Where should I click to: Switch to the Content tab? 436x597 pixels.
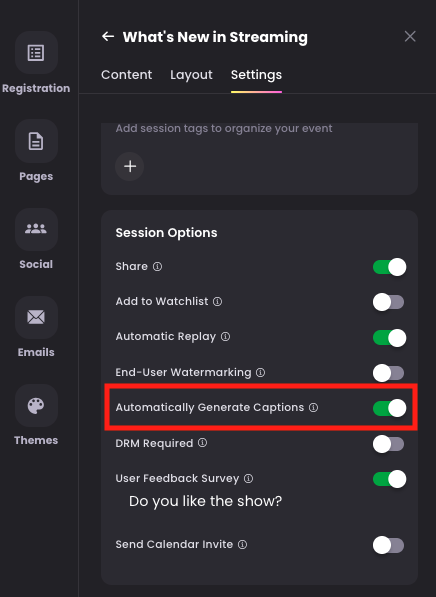tap(126, 75)
